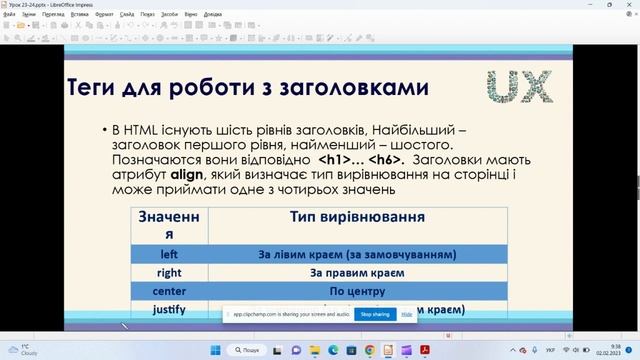640x360 pixels.
Task: Expand the Paste dropdown arrow
Action: coord(107,26)
